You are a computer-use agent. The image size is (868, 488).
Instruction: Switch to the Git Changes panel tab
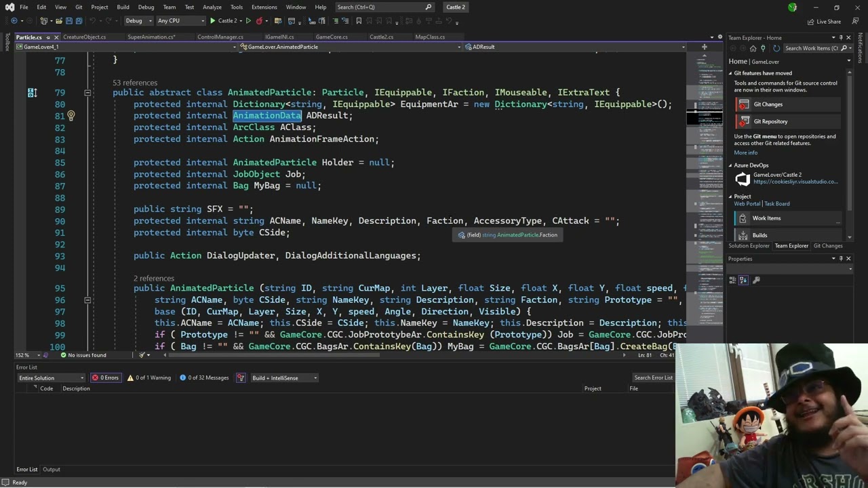coord(828,246)
